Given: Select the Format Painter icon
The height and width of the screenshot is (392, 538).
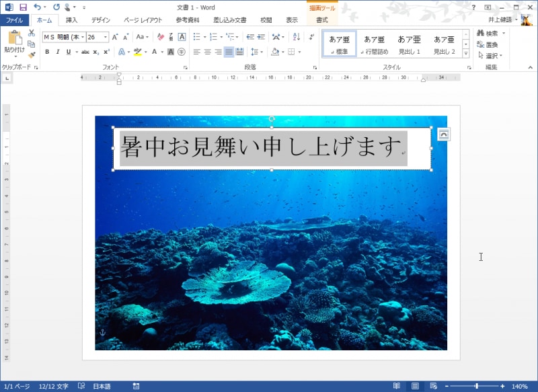Looking at the screenshot, I should [32, 55].
